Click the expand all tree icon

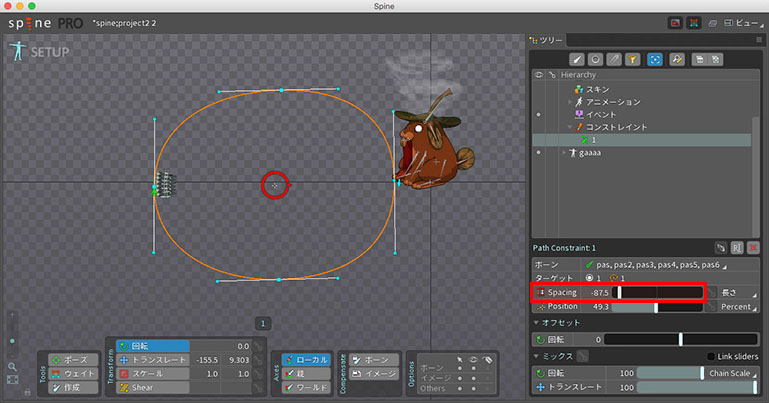pyautogui.click(x=700, y=60)
